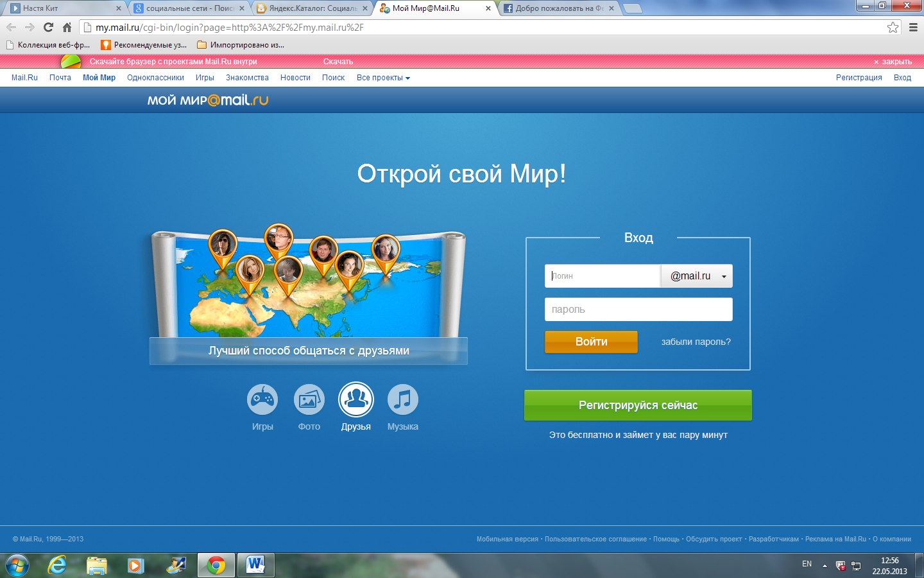Go to the browser Home icon
Image resolution: width=924 pixels, height=578 pixels.
click(67, 27)
